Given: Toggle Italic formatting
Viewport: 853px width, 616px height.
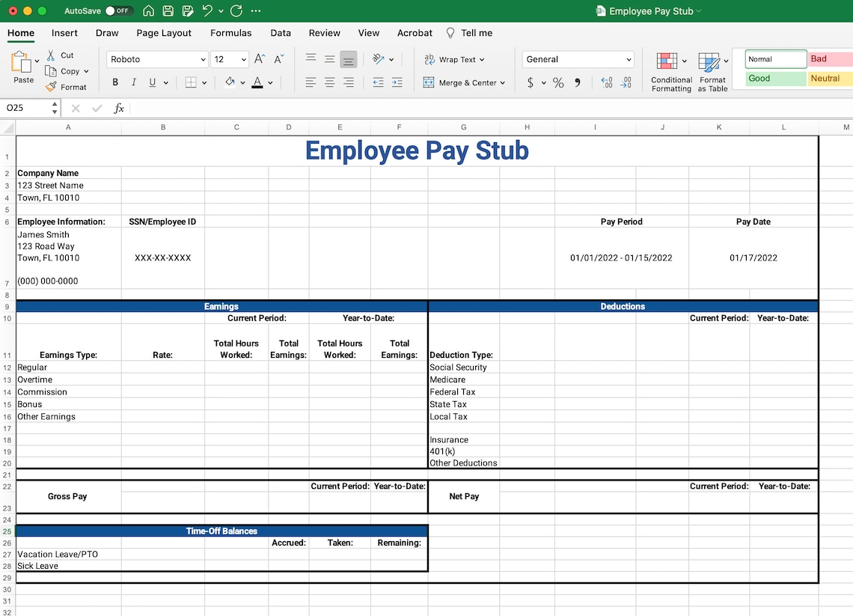Looking at the screenshot, I should point(133,82).
